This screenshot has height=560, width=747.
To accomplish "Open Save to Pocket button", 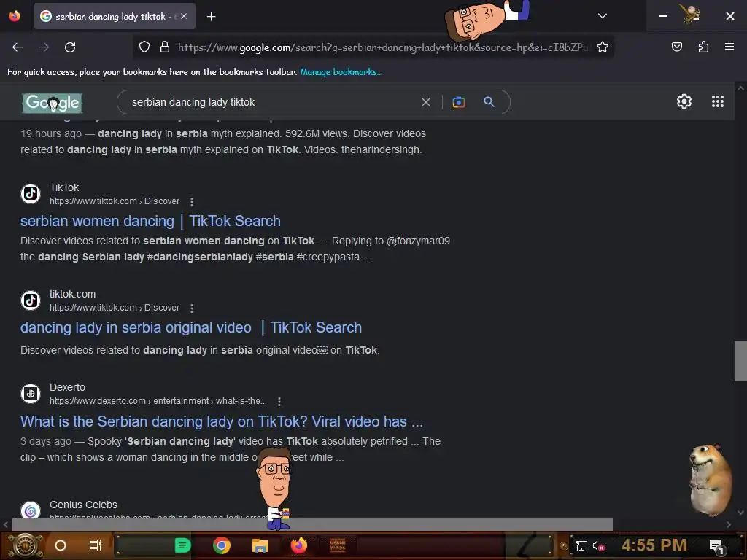I will tap(676, 47).
